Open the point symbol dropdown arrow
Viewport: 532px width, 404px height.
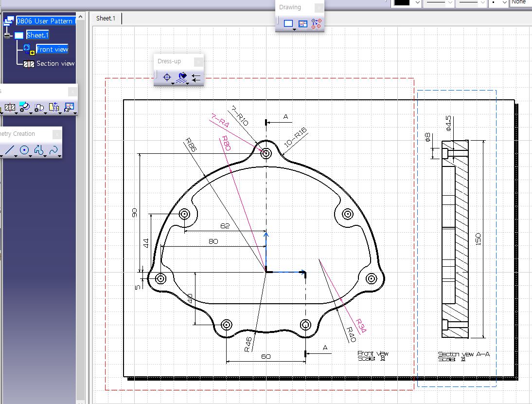pyautogui.click(x=504, y=3)
